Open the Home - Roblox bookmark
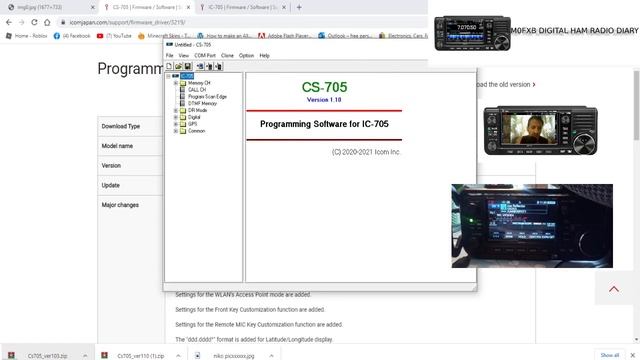 [27, 36]
